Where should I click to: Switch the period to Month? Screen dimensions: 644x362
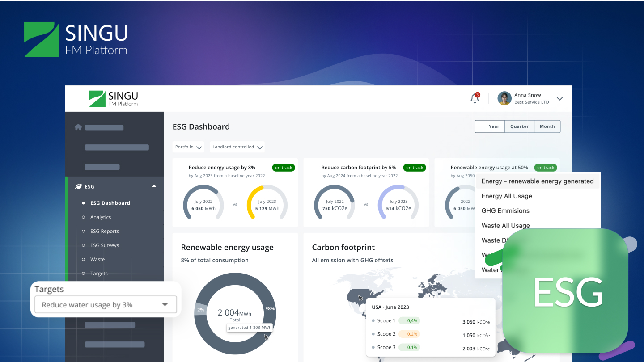[547, 126]
